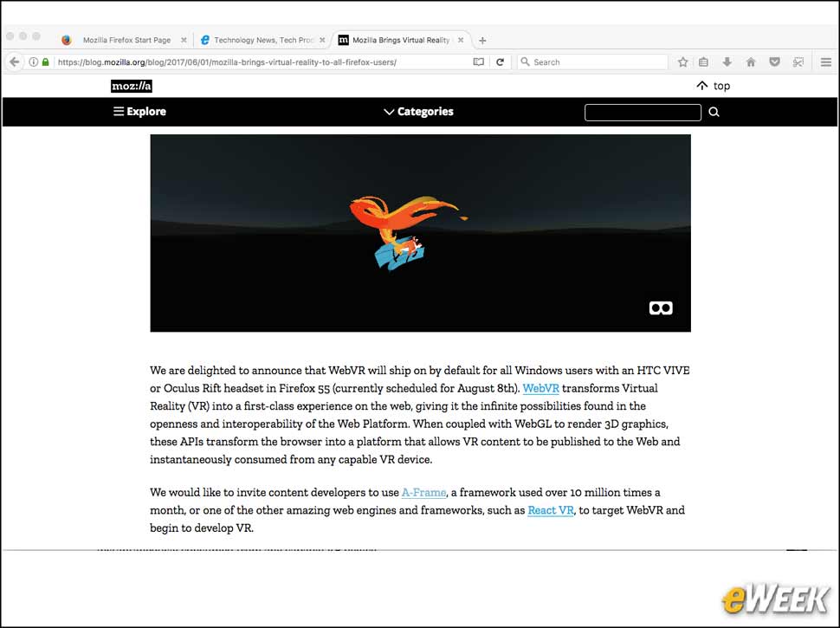Viewport: 840px width, 628px height.
Task: Close the Technology News tab
Action: 322,40
